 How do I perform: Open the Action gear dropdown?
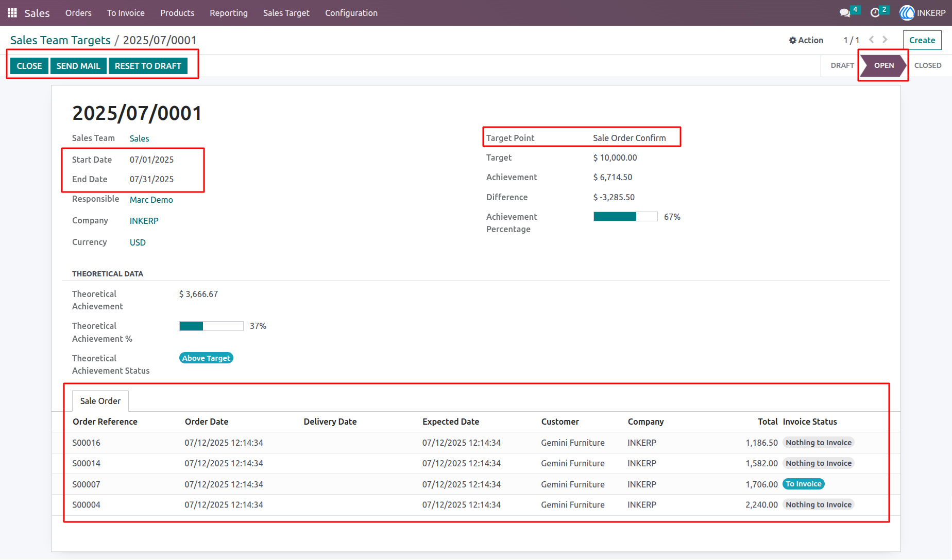[x=806, y=40]
